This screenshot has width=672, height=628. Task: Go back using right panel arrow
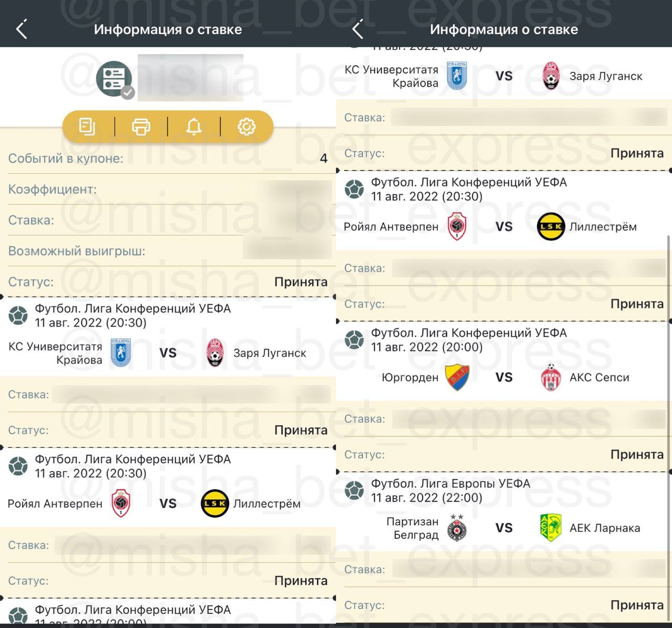[x=358, y=29]
